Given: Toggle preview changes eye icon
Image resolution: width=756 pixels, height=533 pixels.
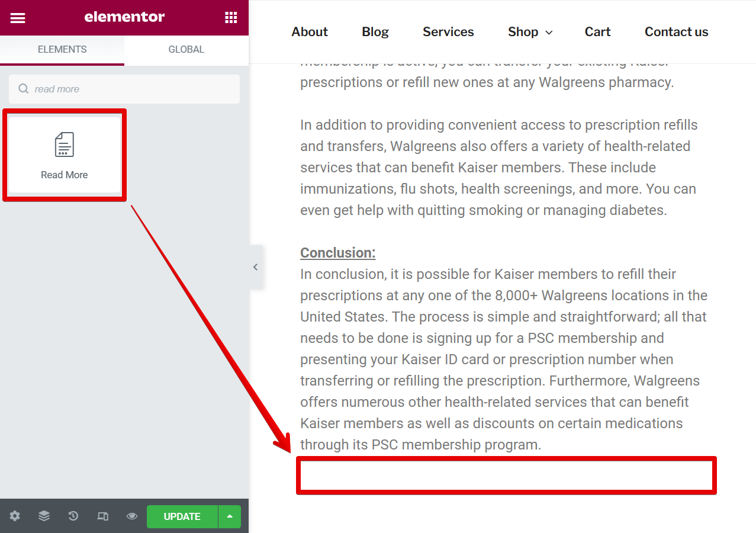Looking at the screenshot, I should click(132, 516).
